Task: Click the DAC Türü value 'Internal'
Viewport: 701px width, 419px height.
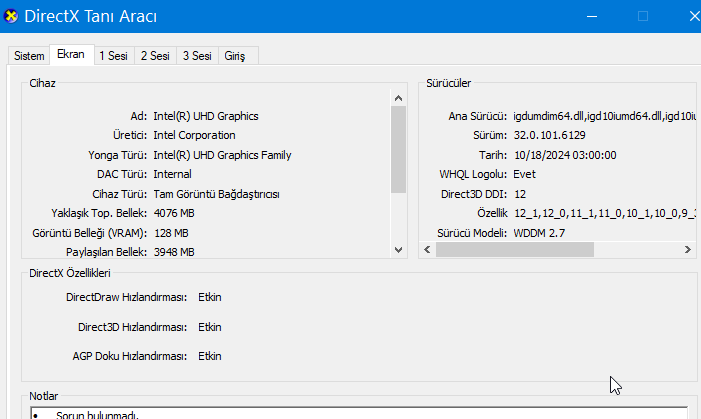Action: coord(173,174)
